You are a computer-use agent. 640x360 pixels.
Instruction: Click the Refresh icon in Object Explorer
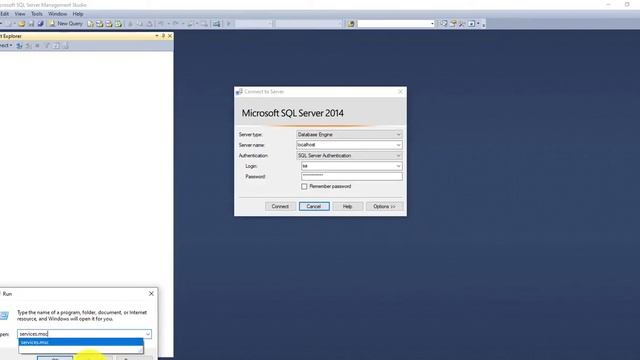point(56,46)
